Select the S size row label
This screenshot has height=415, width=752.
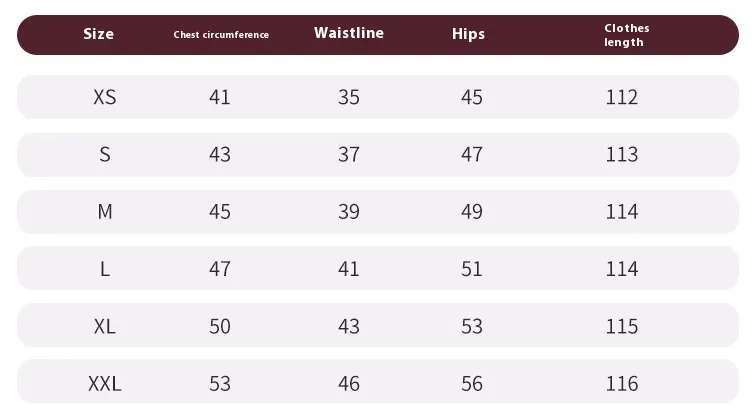(104, 154)
